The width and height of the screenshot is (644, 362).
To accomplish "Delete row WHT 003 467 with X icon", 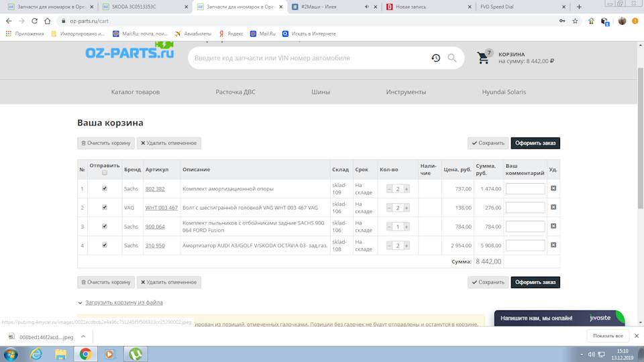I will [553, 207].
